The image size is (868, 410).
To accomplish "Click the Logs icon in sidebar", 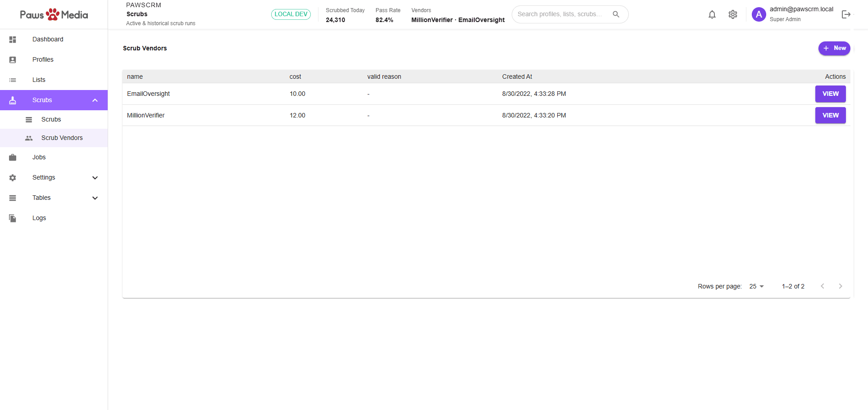I will click(x=12, y=218).
